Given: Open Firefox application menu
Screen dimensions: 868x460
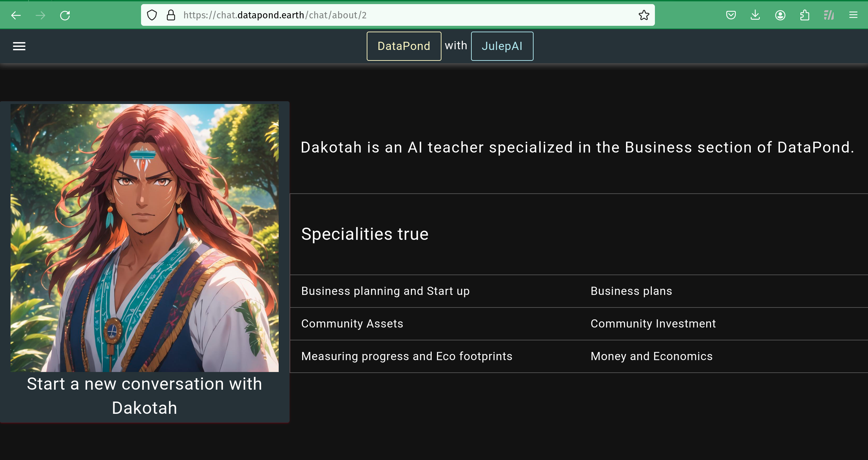Looking at the screenshot, I should (x=853, y=15).
